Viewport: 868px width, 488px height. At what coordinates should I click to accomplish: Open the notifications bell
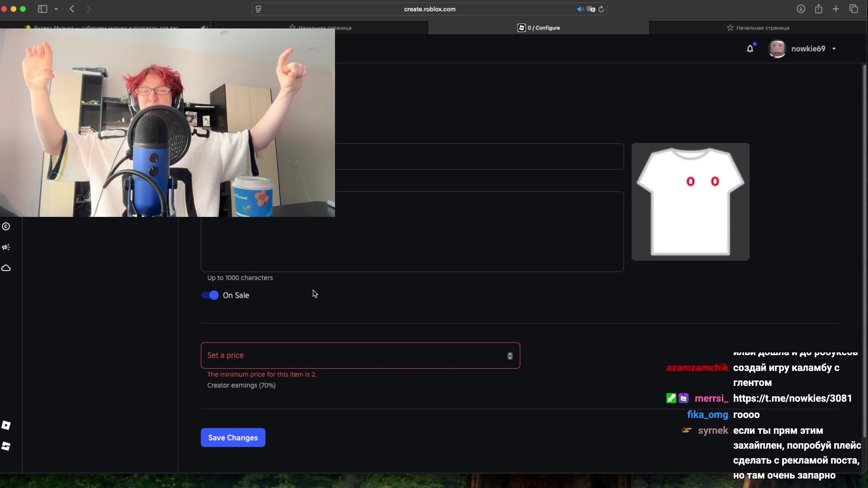(750, 49)
